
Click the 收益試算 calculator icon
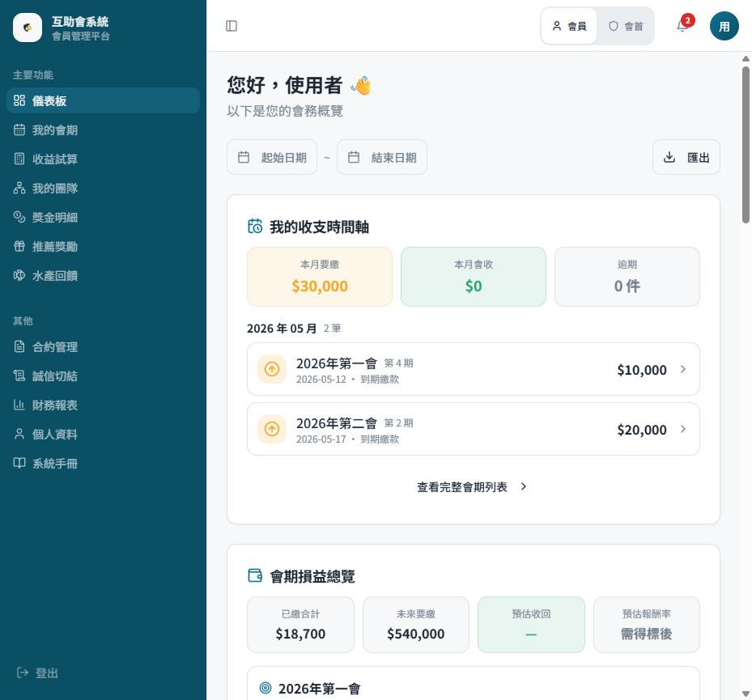(19, 159)
